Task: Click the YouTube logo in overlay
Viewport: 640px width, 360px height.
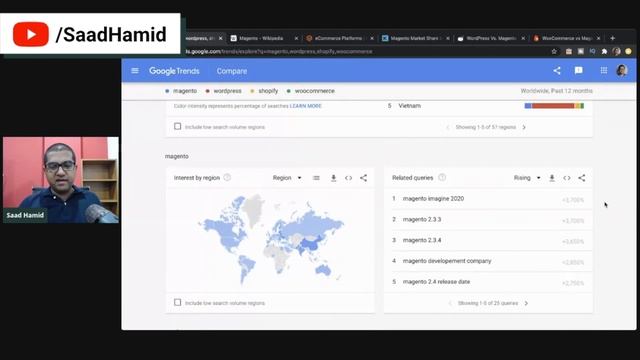Action: coord(31,34)
